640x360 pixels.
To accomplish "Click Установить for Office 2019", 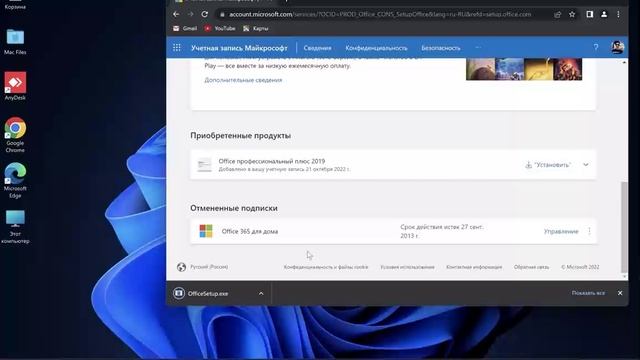I will [548, 165].
